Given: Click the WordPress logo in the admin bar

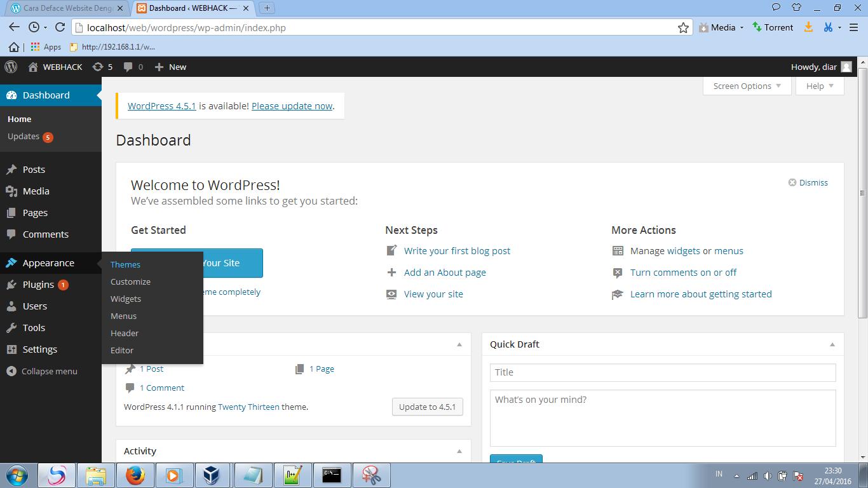Looking at the screenshot, I should point(10,67).
